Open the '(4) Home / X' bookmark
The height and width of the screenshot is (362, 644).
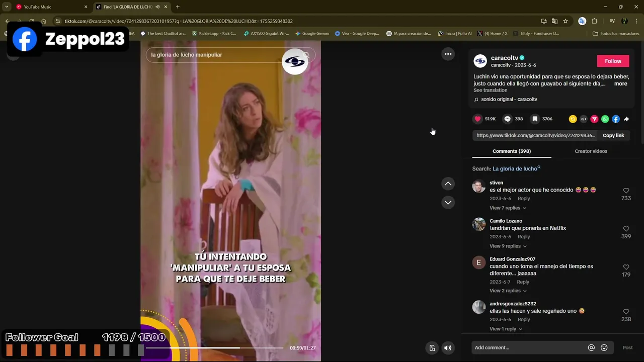click(492, 34)
